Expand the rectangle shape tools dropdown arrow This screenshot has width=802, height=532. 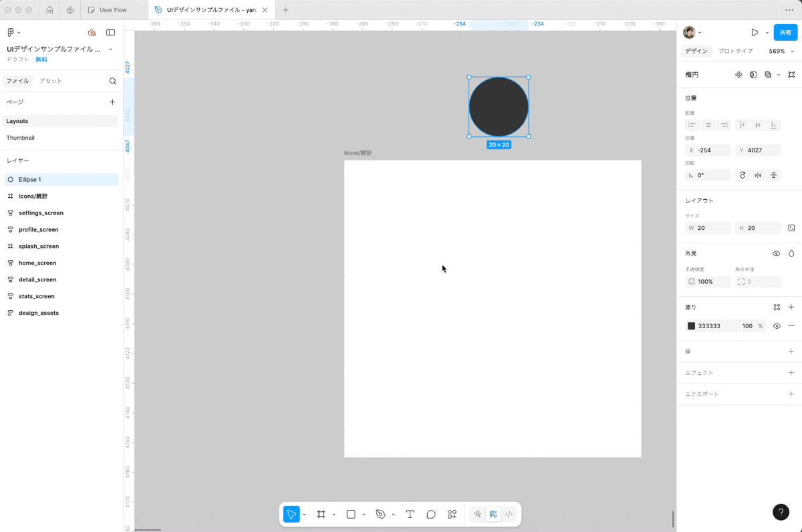coord(364,515)
